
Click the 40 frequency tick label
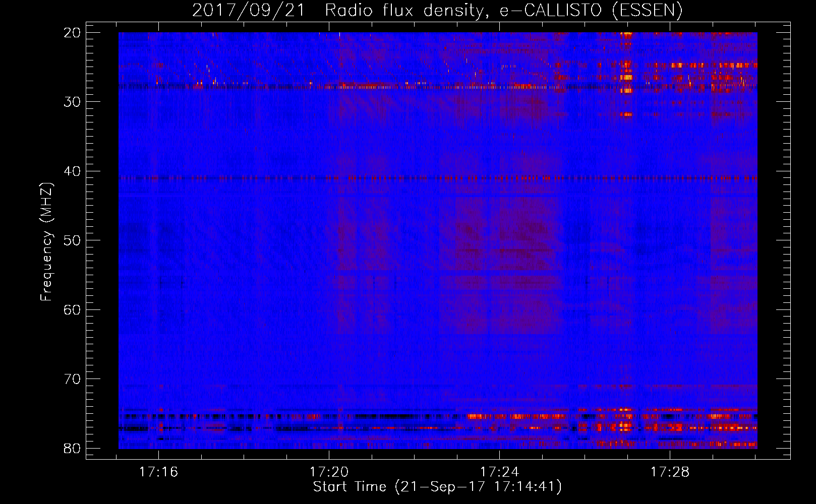[73, 171]
